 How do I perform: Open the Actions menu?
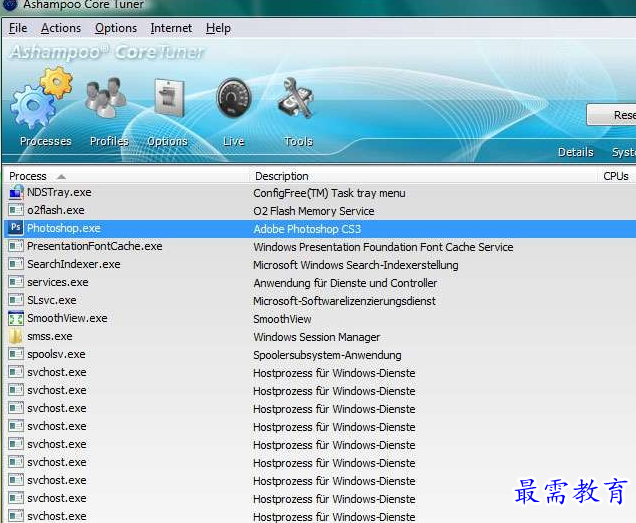(61, 28)
